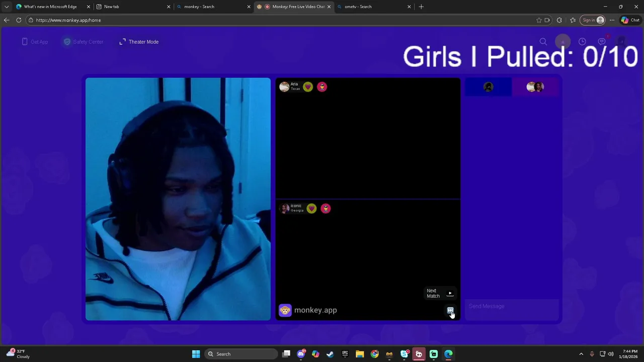Open File Explorer from taskbar

pyautogui.click(x=360, y=354)
